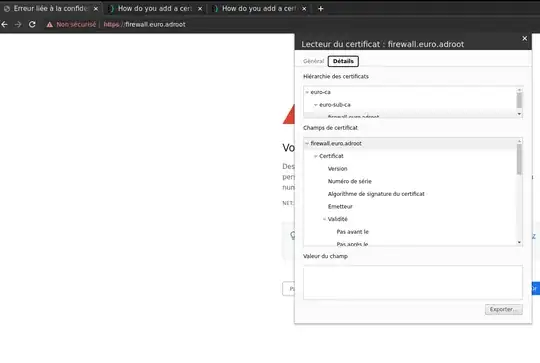Collapse the firewall.euro.adroot fields node
Screen dimensions: 540x363
click(x=307, y=143)
